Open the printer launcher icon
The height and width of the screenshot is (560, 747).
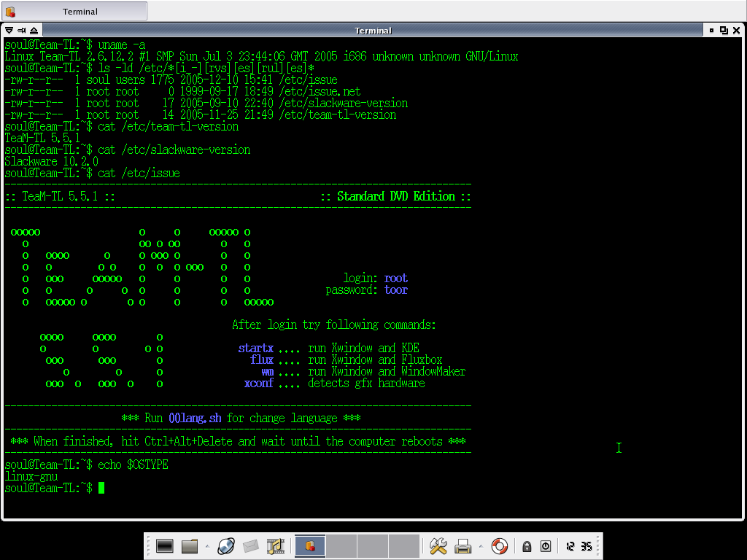(462, 546)
